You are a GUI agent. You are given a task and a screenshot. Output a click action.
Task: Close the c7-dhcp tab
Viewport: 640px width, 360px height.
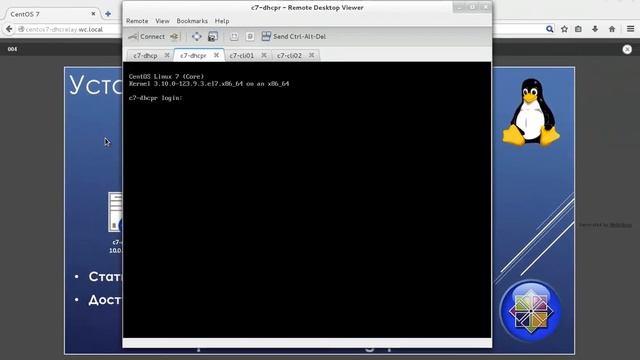click(167, 55)
